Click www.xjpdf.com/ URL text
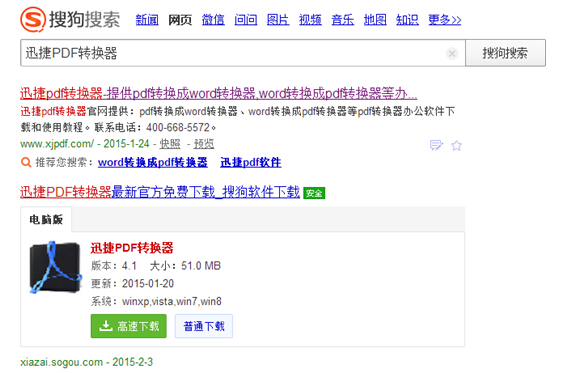 pos(57,144)
